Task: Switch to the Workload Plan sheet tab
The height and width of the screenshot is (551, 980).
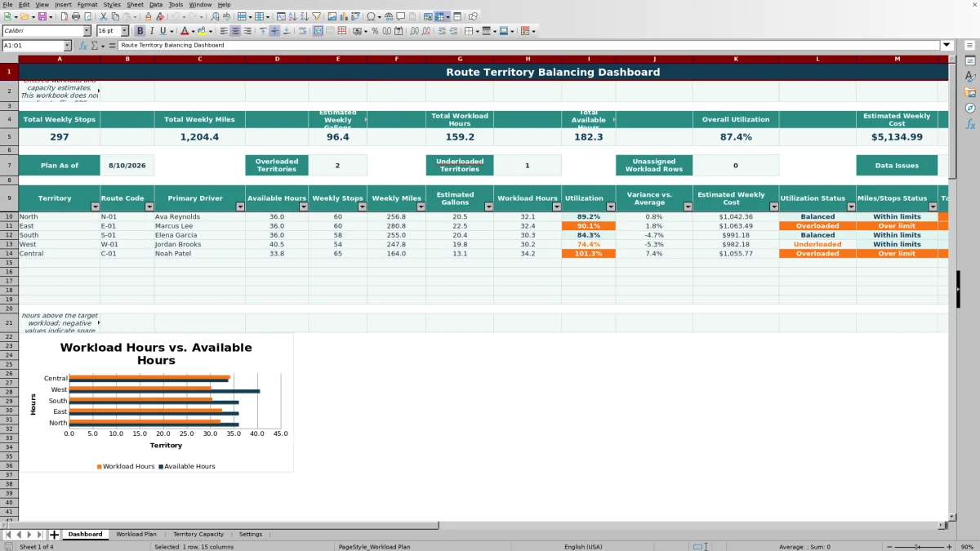Action: pos(136,535)
